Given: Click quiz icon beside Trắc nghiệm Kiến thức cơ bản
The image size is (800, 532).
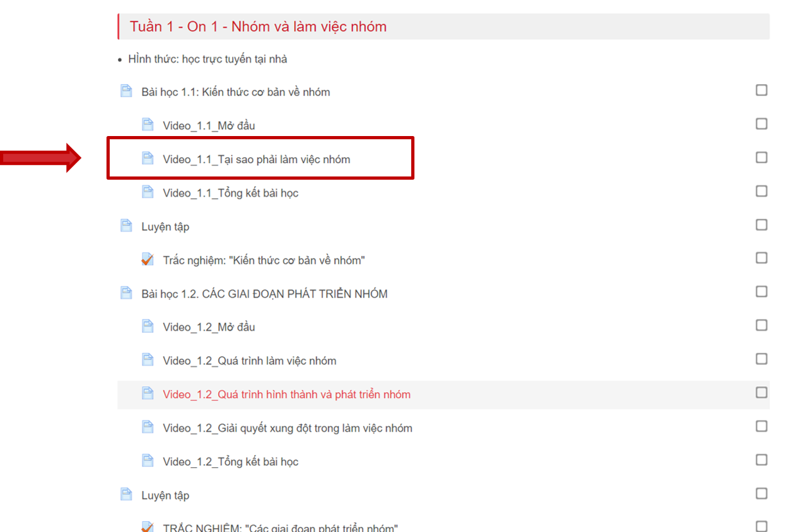Looking at the screenshot, I should pyautogui.click(x=148, y=259).
